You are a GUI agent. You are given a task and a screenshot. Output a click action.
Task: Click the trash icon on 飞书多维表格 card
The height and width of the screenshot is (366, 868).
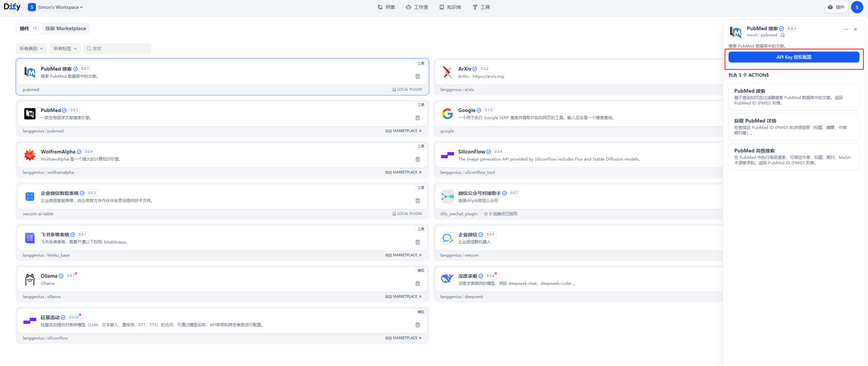417,242
